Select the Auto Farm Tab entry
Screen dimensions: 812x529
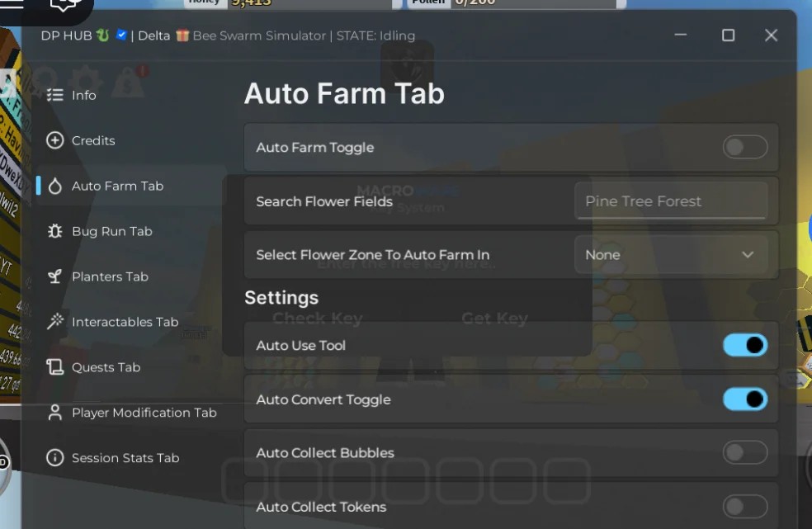coord(131,186)
